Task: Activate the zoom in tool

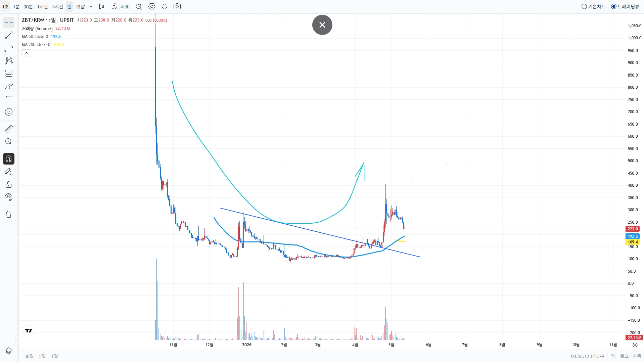Action: click(x=9, y=142)
